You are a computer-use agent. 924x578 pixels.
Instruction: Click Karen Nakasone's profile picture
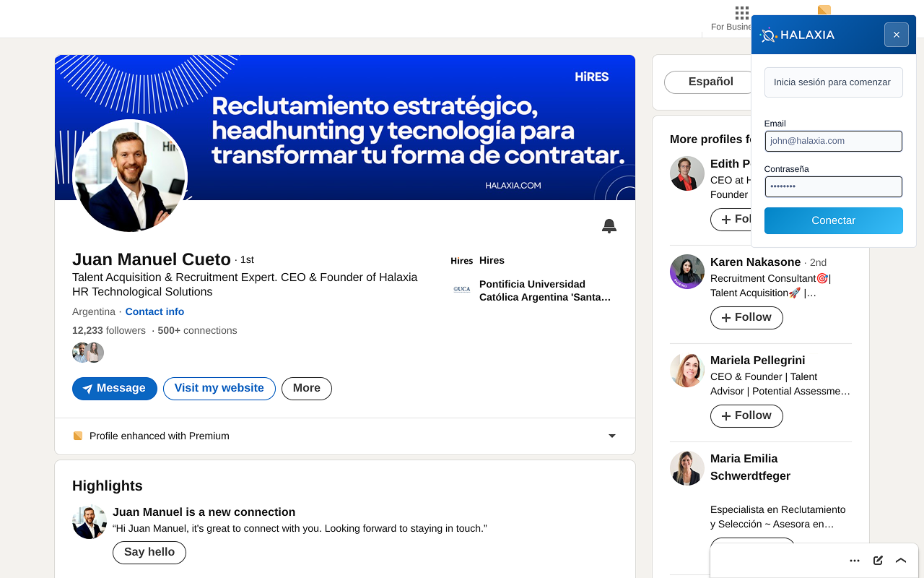(x=687, y=272)
